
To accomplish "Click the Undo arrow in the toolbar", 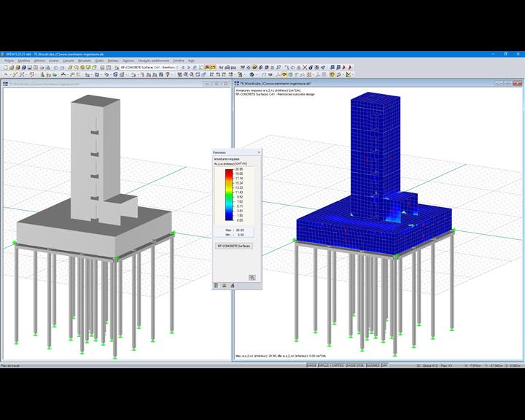I will [55, 67].
